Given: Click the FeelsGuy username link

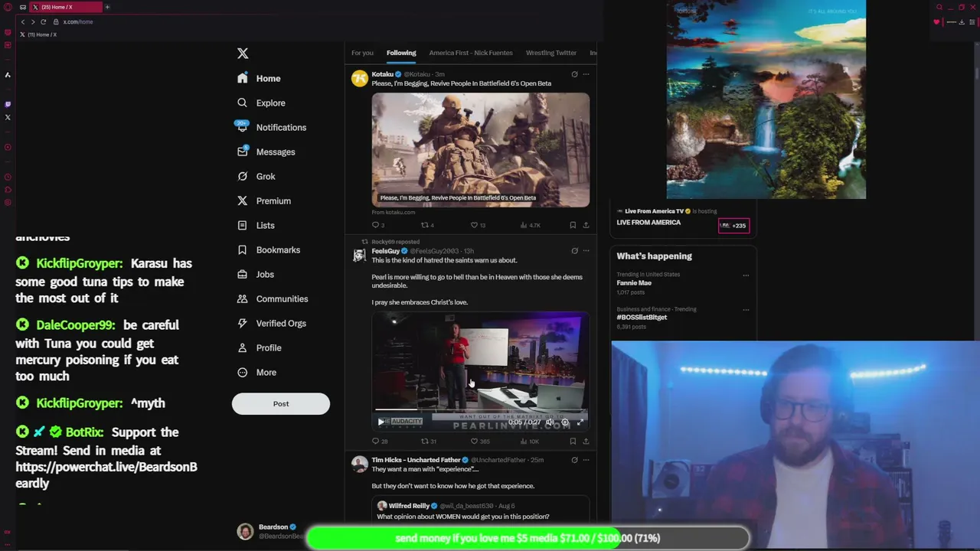Looking at the screenshot, I should point(386,251).
